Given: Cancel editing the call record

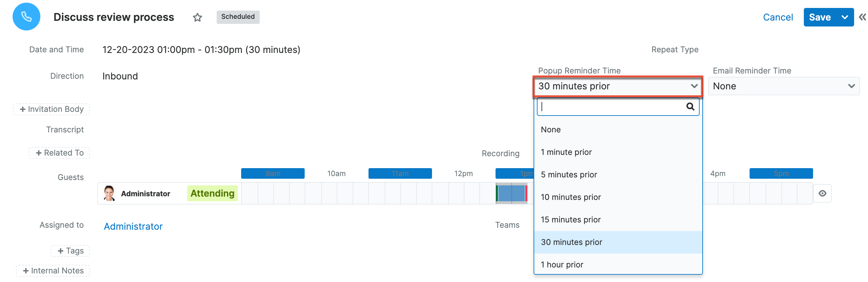Looking at the screenshot, I should [x=778, y=17].
